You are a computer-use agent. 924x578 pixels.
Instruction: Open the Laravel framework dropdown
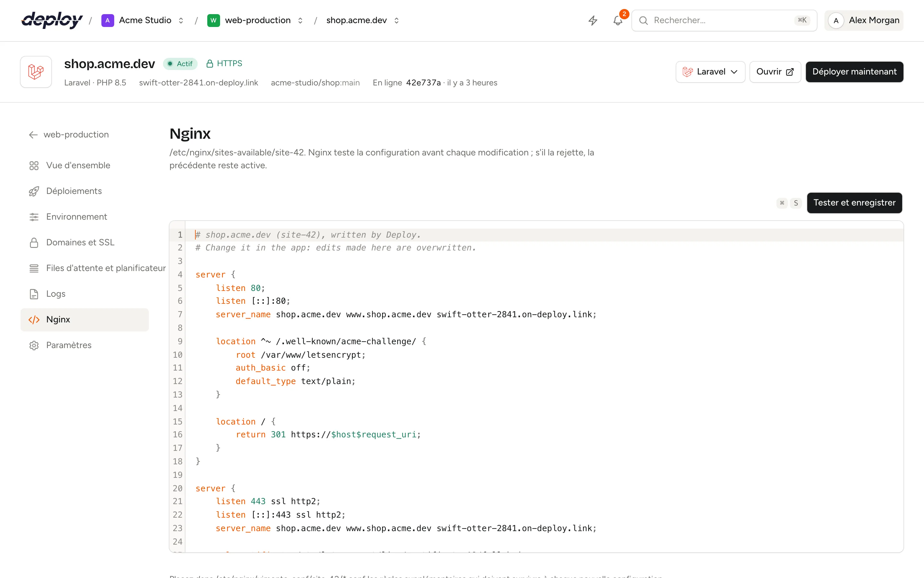710,72
